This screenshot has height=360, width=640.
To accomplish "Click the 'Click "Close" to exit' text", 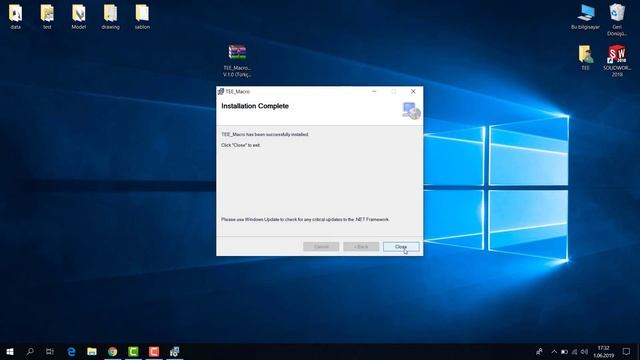I will [241, 145].
